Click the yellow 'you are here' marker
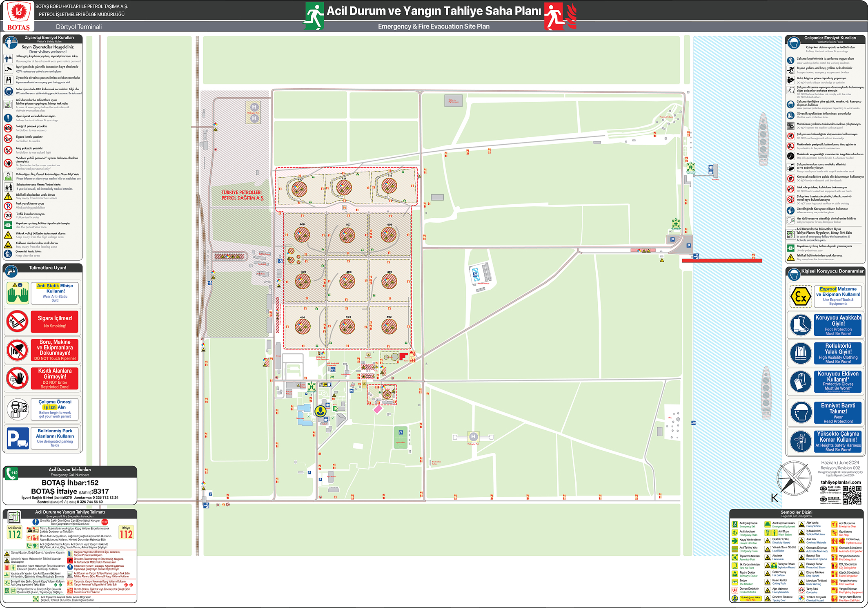This screenshot has width=868, height=608. [320, 411]
